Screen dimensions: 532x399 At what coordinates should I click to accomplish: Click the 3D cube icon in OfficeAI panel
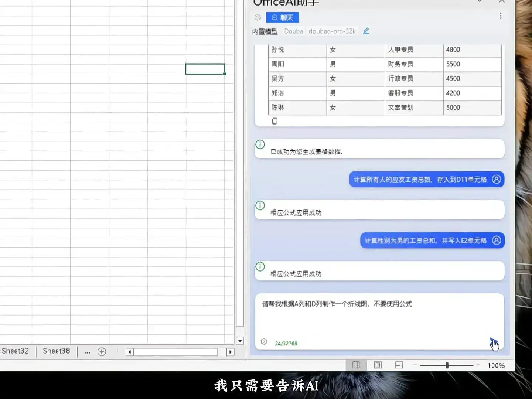click(x=258, y=17)
